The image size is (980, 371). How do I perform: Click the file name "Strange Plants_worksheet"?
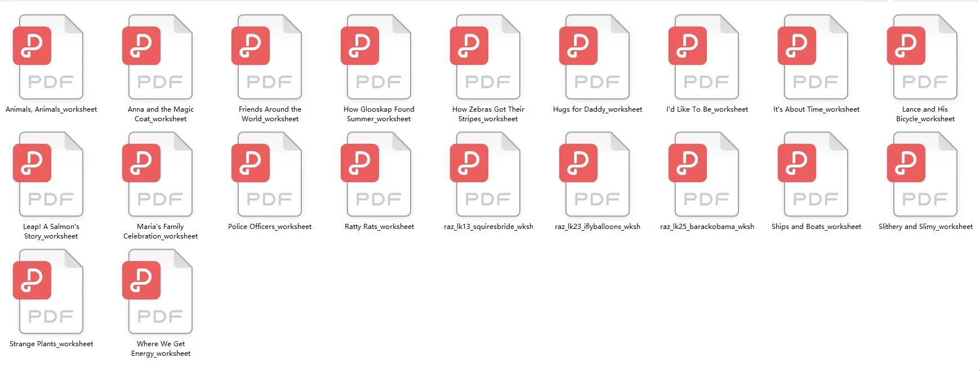point(51,344)
